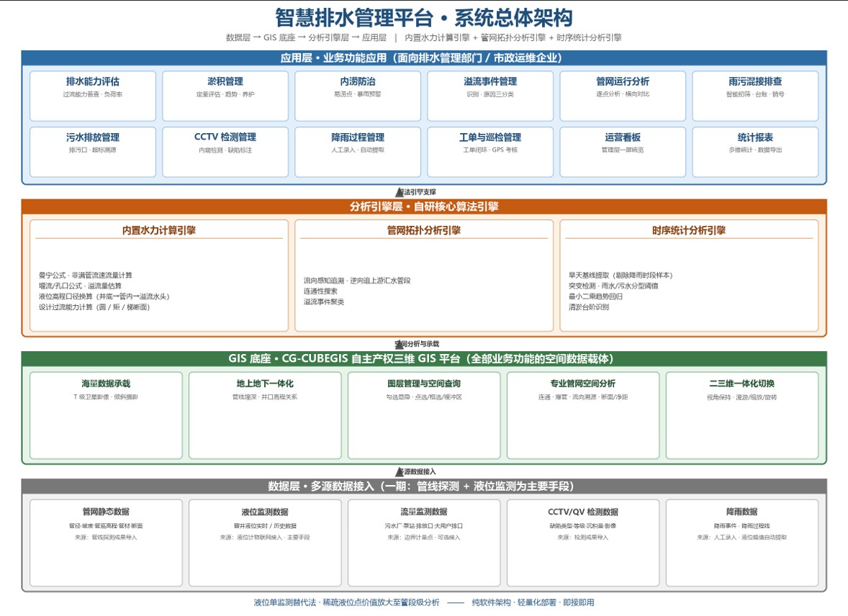The image size is (848, 616).
Task: Click the GIS 底座 CG-CUBEGIS green header
Action: pyautogui.click(x=424, y=358)
